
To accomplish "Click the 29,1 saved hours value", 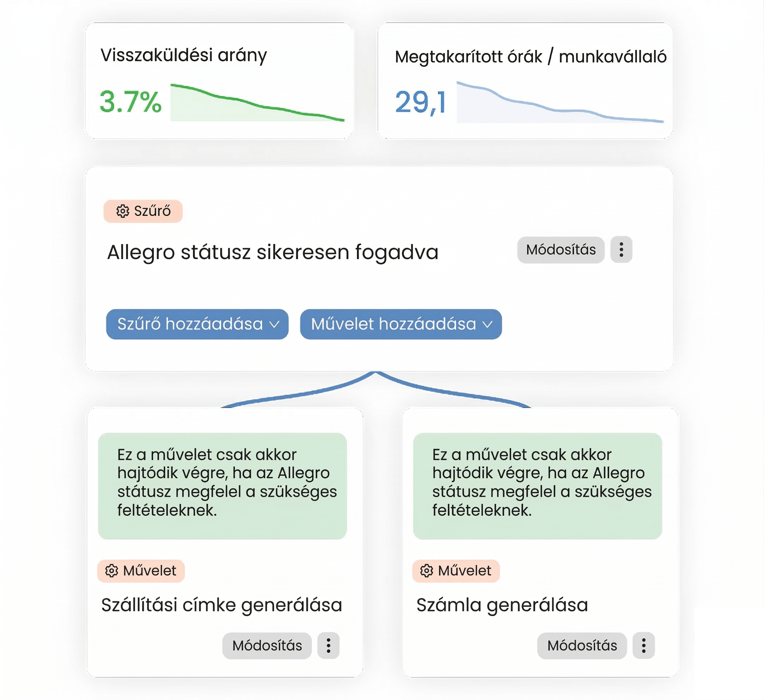I will [x=421, y=102].
